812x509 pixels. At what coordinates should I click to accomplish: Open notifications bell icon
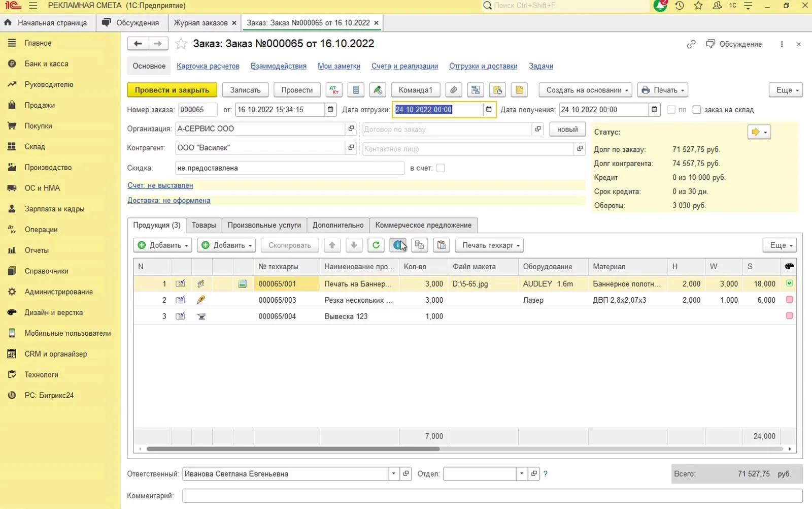click(660, 6)
